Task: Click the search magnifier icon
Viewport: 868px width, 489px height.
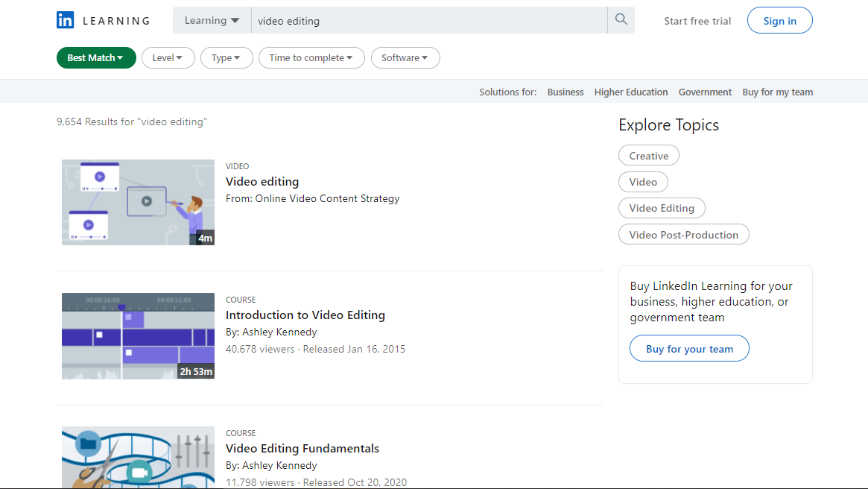Action: pyautogui.click(x=621, y=20)
